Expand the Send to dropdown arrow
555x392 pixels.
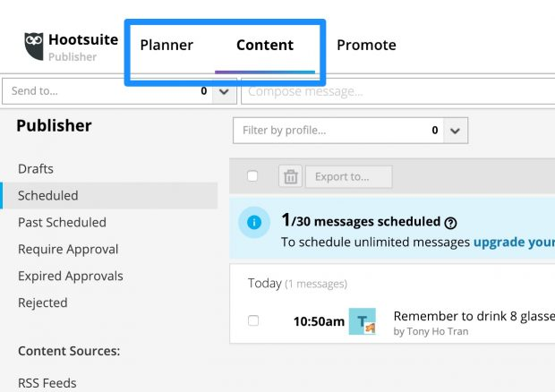click(x=224, y=91)
